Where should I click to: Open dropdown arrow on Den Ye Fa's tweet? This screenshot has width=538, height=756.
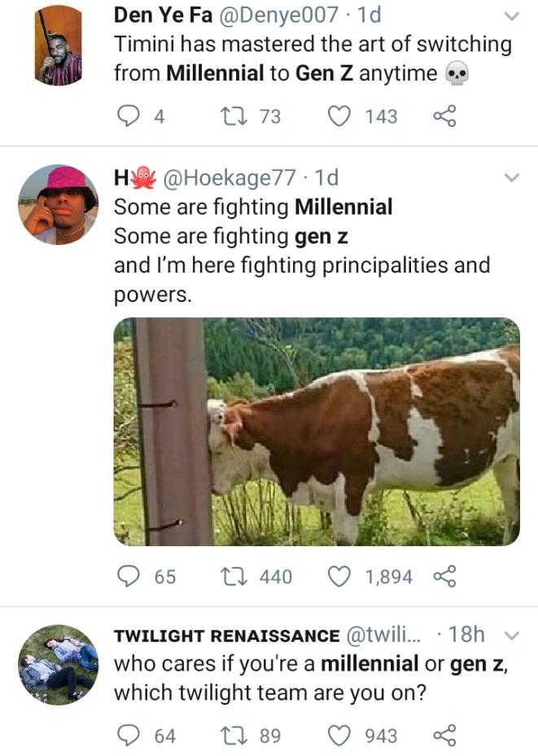click(x=512, y=16)
